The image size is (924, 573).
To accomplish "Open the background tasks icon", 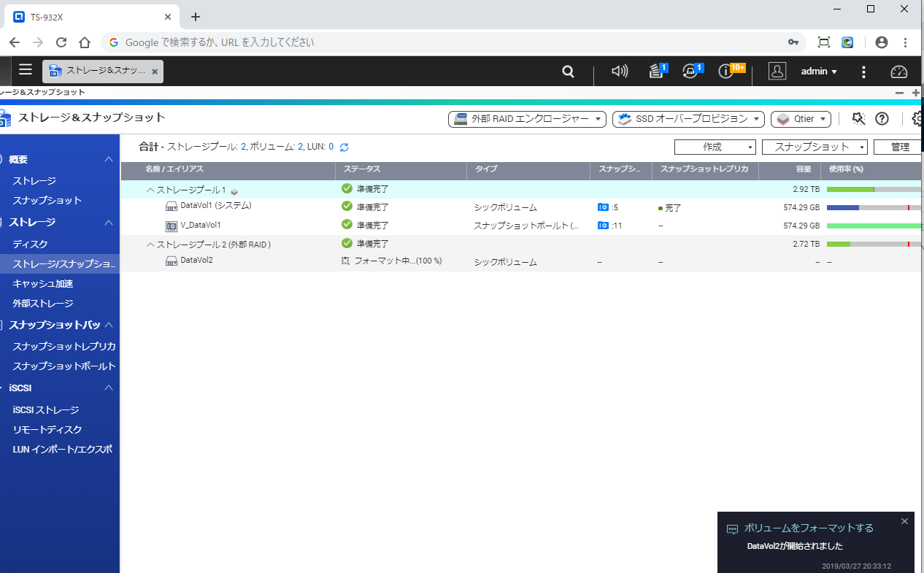I will pyautogui.click(x=657, y=72).
